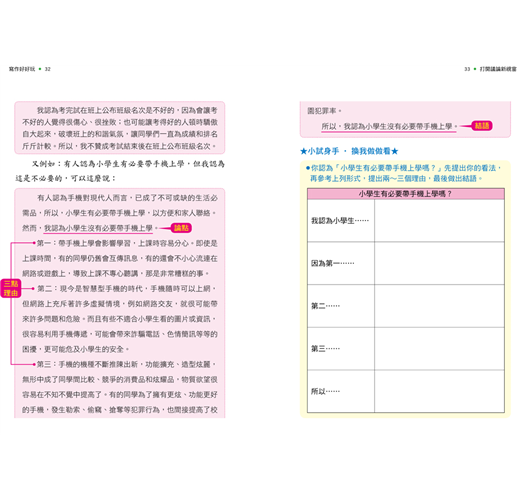520x500 pixels.
Task: Click the blue bullet before 你認為
Action: (x=308, y=168)
